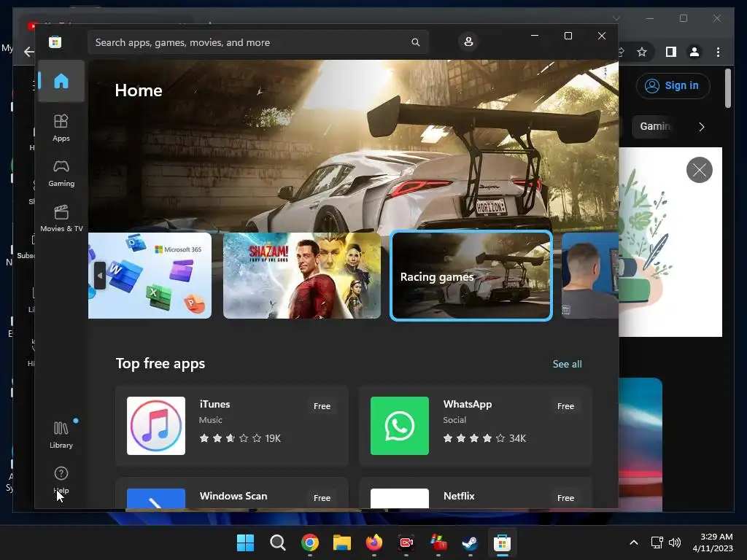Open File Explorer from the taskbar
The image size is (747, 560).
click(341, 542)
